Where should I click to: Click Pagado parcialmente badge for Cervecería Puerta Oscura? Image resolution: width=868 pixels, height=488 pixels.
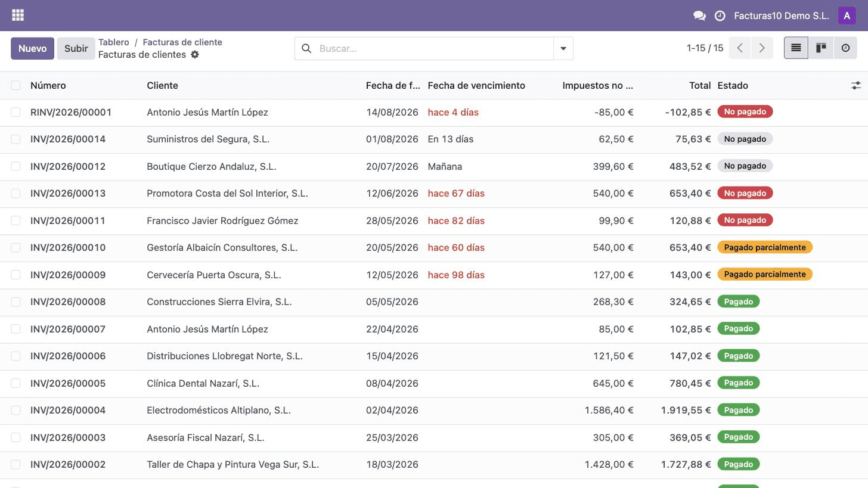[x=765, y=275]
